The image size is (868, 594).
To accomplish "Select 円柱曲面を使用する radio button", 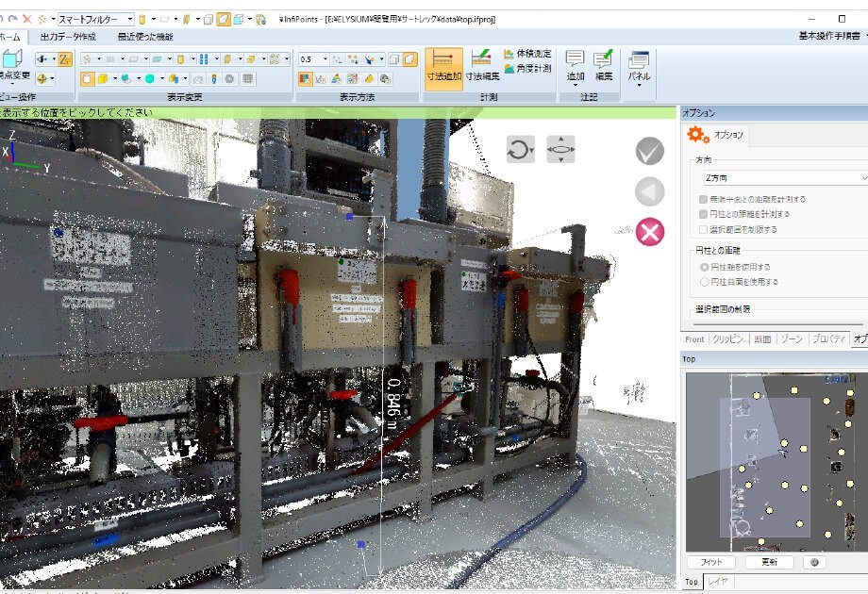I will [705, 282].
